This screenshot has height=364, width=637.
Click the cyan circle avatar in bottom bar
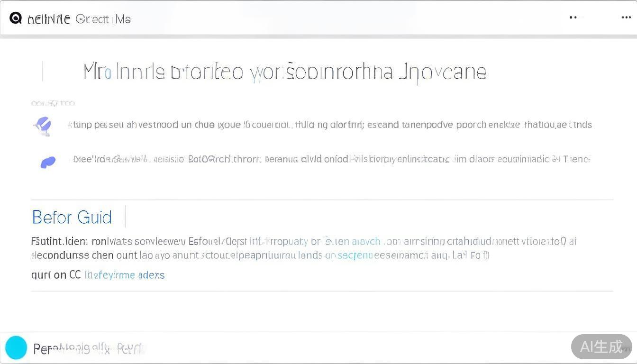[x=16, y=347]
